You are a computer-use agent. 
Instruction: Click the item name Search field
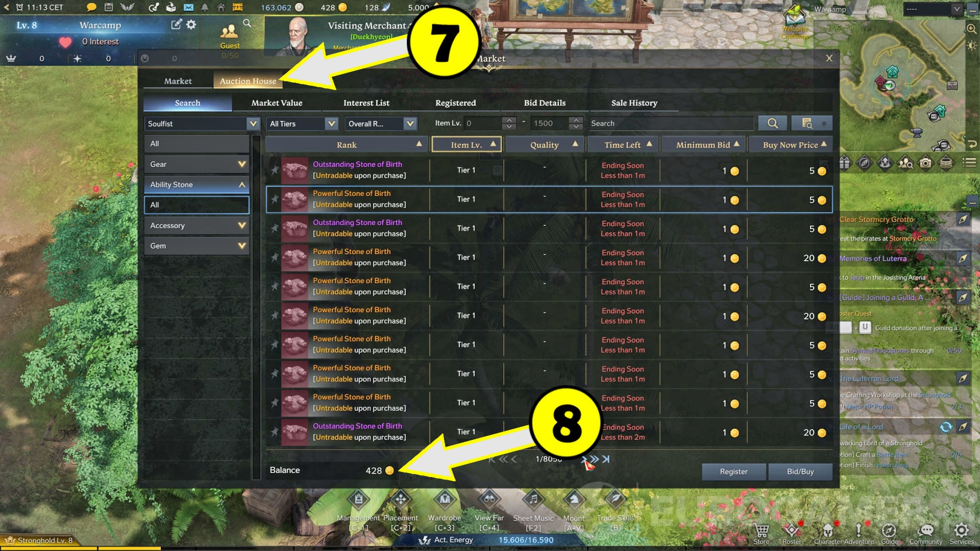[671, 123]
